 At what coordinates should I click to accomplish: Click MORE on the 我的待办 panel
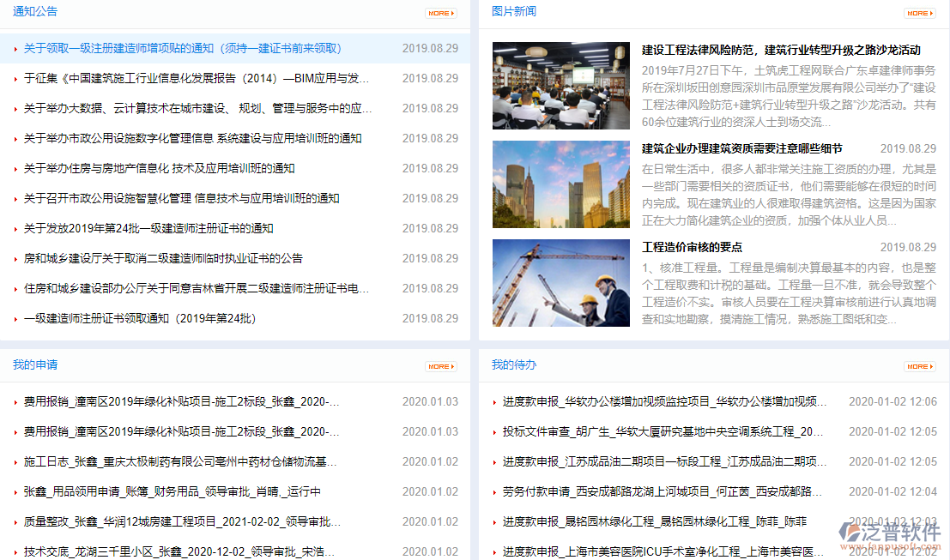coord(919,366)
